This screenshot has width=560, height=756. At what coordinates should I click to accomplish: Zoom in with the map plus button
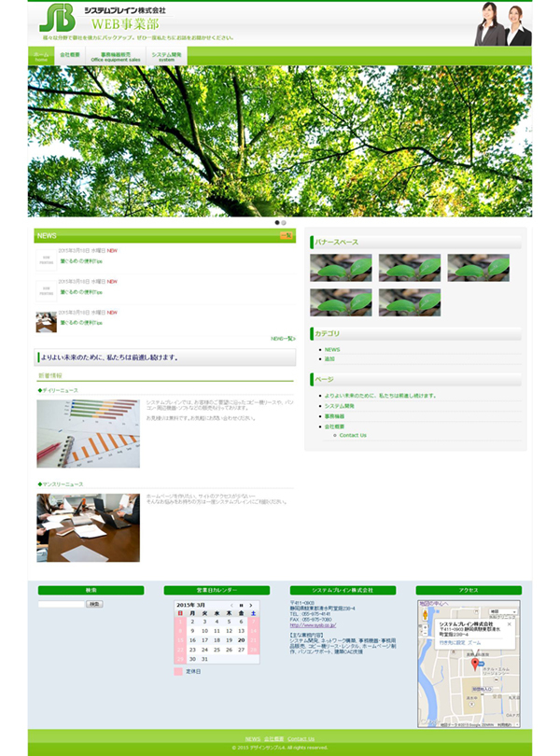[425, 628]
